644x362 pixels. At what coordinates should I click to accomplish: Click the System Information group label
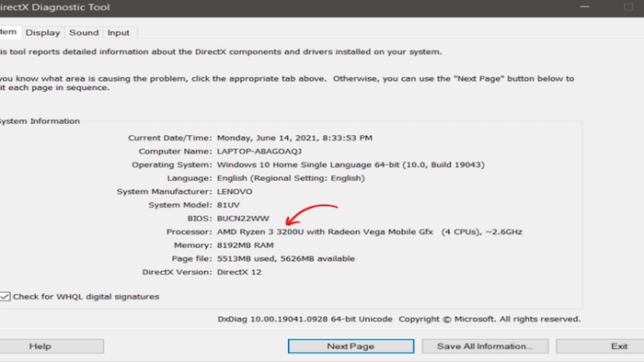(x=40, y=121)
